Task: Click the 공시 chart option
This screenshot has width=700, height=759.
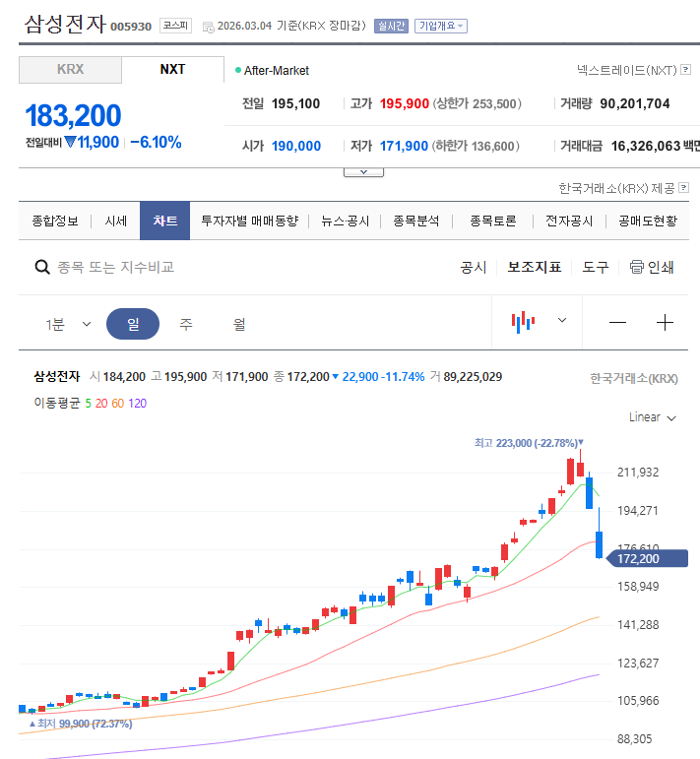Action: 473,267
